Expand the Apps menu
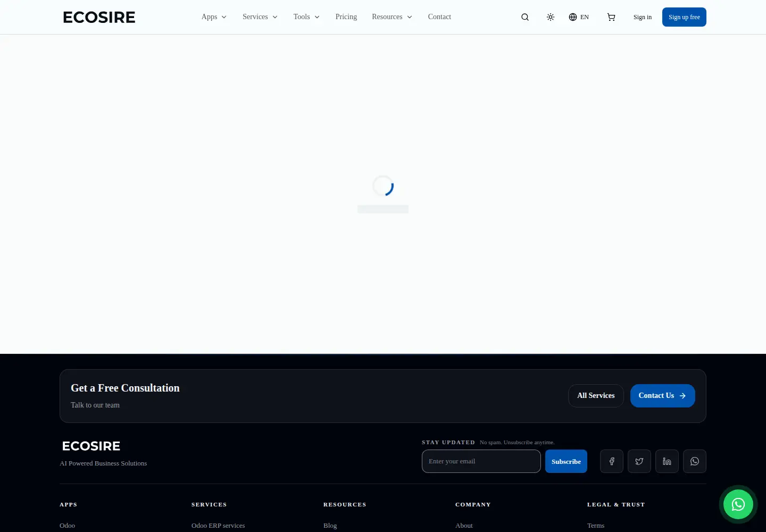The height and width of the screenshot is (532, 766). (214, 17)
